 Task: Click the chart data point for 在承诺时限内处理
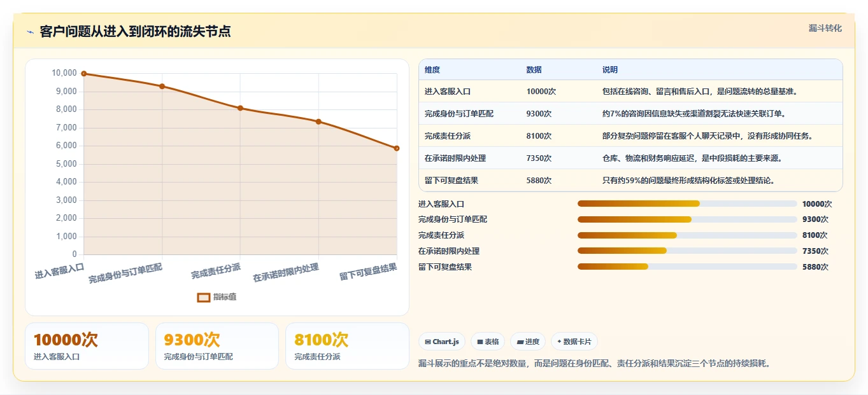(x=318, y=121)
